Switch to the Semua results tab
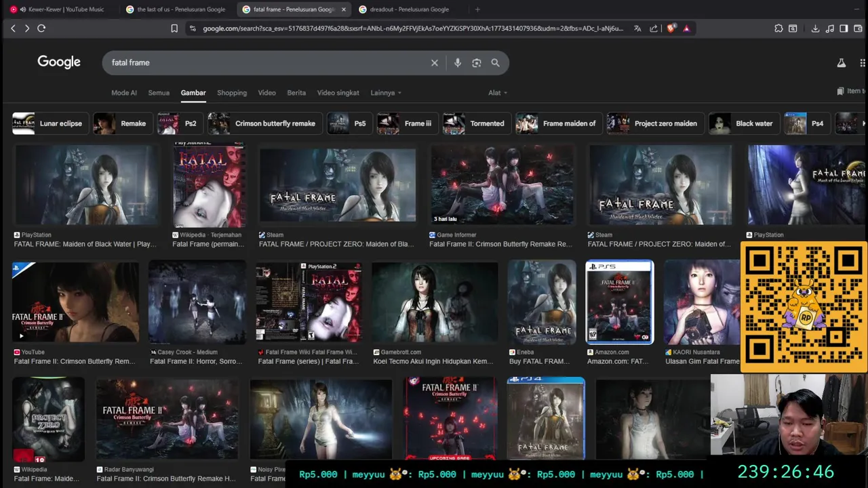 tap(159, 93)
